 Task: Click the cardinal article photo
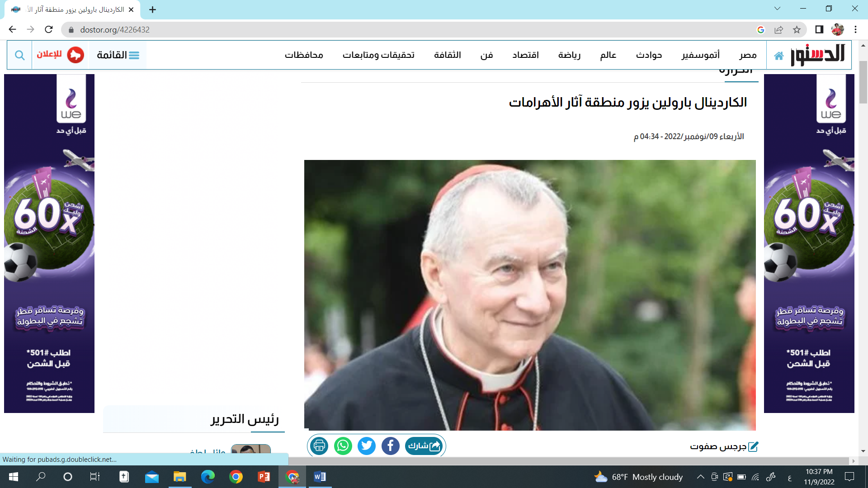click(530, 295)
